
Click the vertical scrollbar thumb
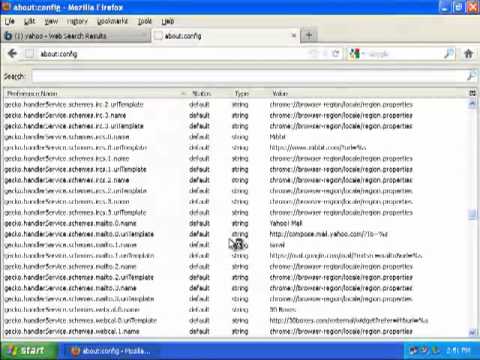tap(472, 214)
